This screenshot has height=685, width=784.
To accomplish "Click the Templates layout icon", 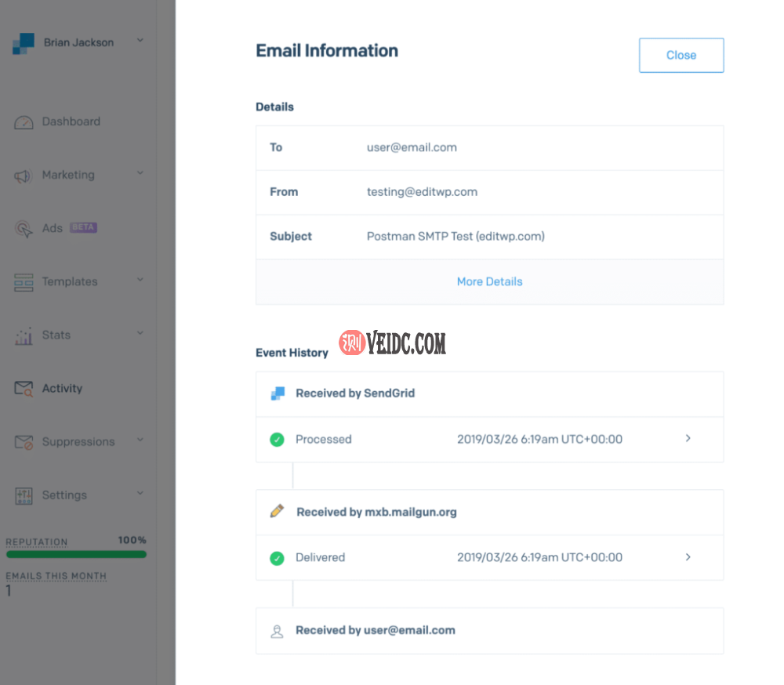I will 24,282.
